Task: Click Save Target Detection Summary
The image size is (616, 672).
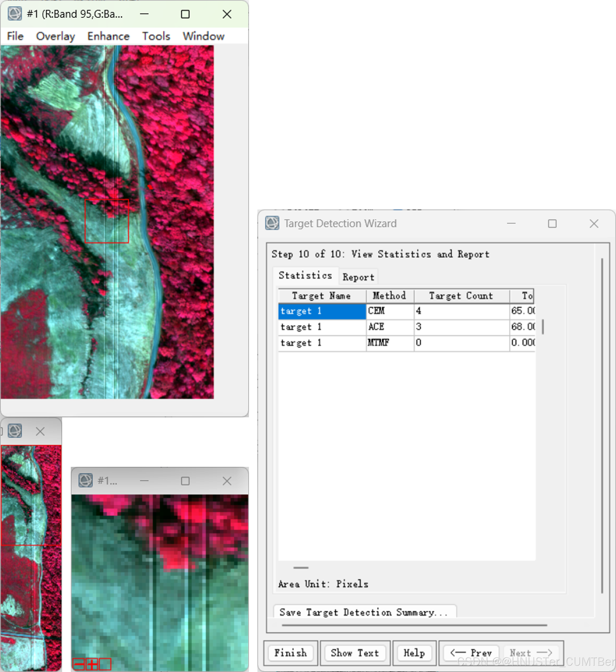Action: point(364,612)
